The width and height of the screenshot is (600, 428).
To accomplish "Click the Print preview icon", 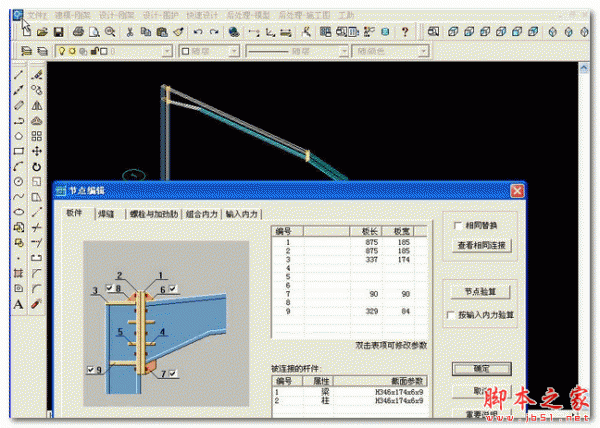I will 94,32.
